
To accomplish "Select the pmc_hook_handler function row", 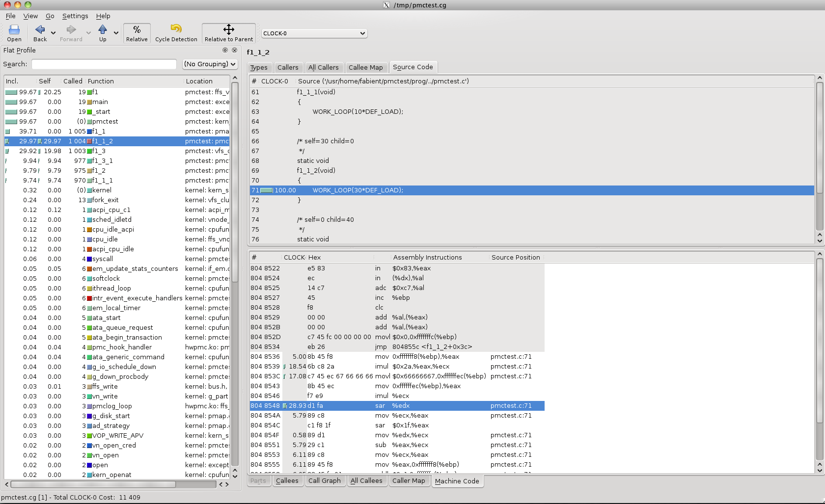I will [x=117, y=347].
